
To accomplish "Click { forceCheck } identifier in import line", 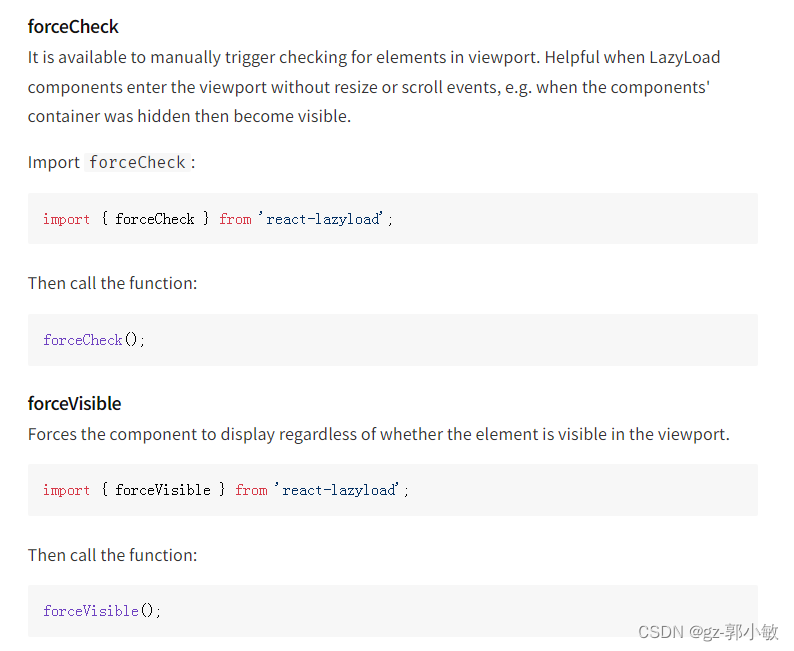I will [x=155, y=219].
